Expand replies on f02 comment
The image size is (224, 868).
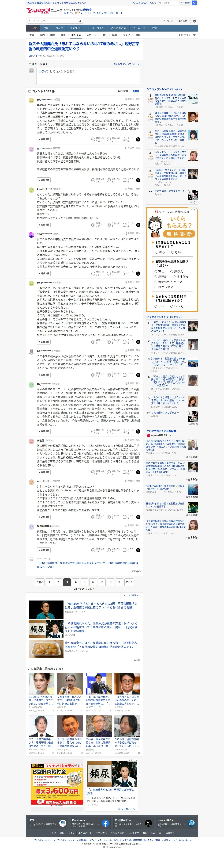pyautogui.click(x=44, y=139)
